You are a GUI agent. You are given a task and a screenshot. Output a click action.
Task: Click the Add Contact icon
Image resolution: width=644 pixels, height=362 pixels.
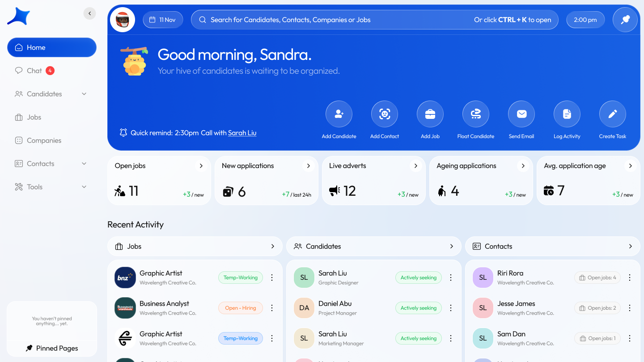coord(385,114)
